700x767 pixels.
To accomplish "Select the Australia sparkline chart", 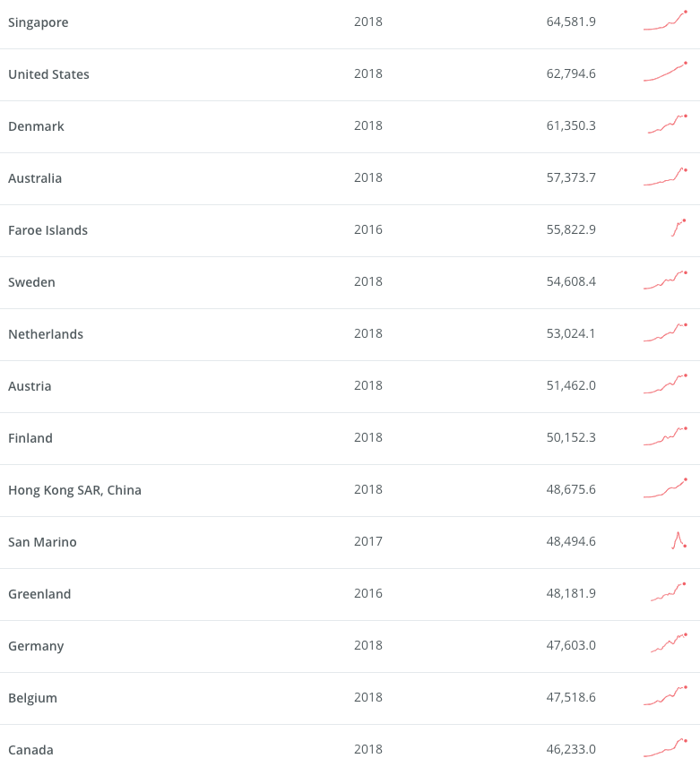I will 665,177.
